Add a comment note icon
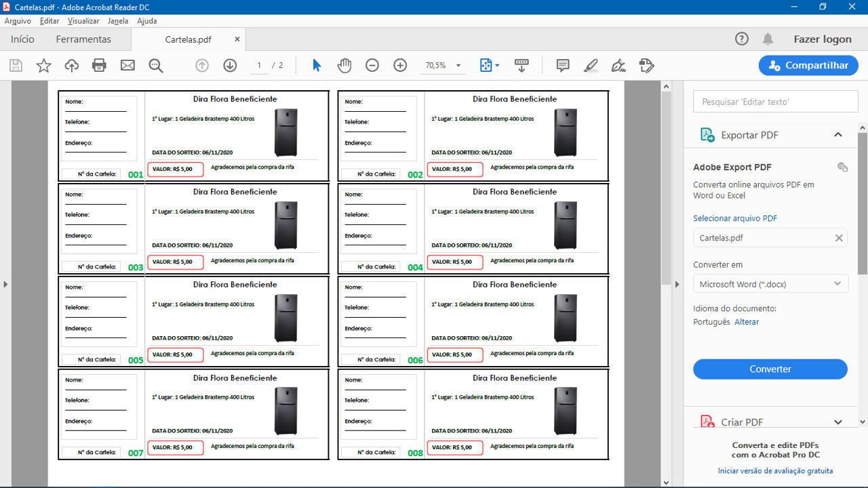This screenshot has width=868, height=488. point(563,65)
